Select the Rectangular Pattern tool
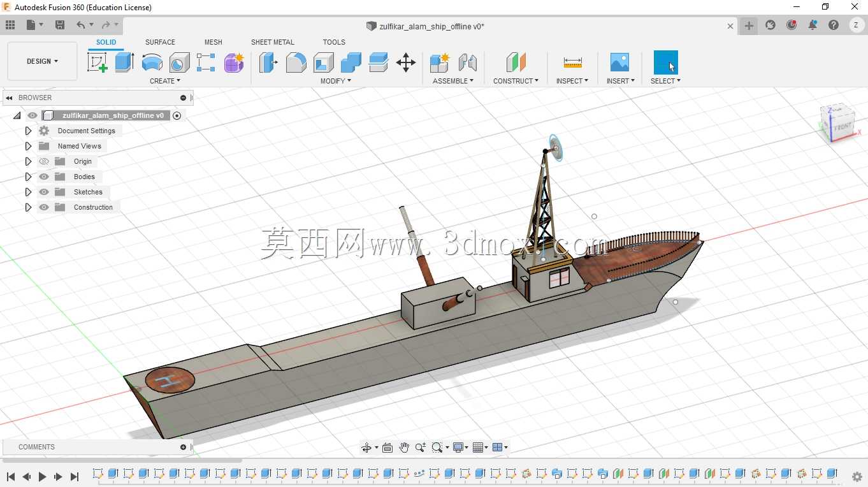 (206, 62)
